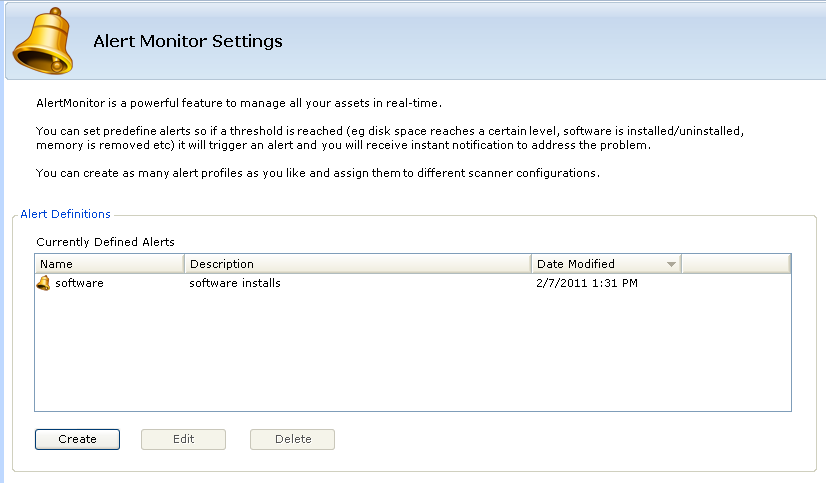The image size is (826, 483).
Task: Select the small bell icon beside software
Action: (x=43, y=283)
